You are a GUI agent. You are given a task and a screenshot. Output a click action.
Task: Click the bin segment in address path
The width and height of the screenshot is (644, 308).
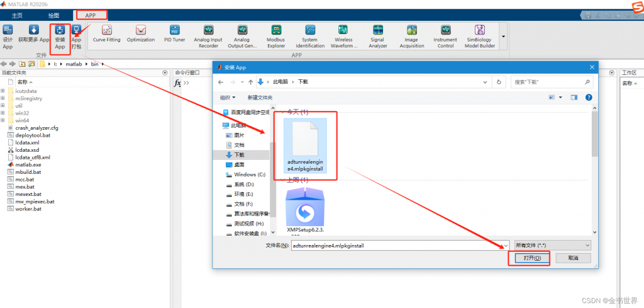point(94,64)
